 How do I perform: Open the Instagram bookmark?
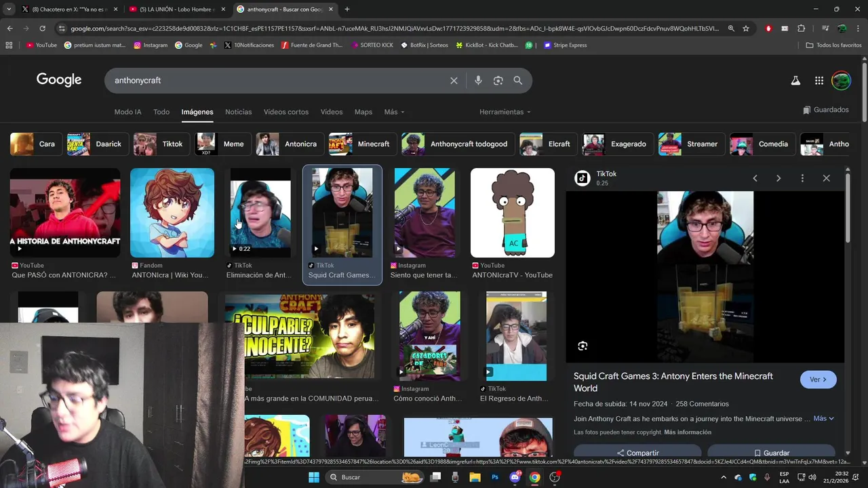151,45
